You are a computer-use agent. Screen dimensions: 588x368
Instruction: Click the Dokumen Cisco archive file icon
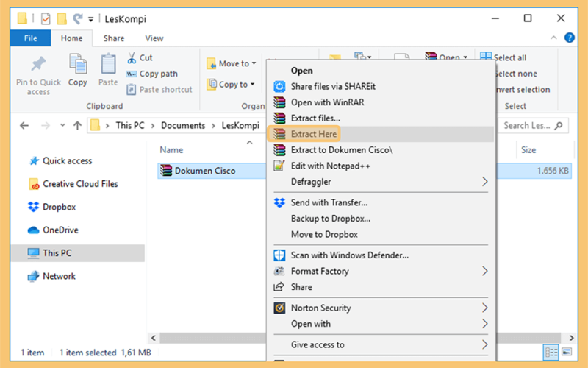(166, 171)
